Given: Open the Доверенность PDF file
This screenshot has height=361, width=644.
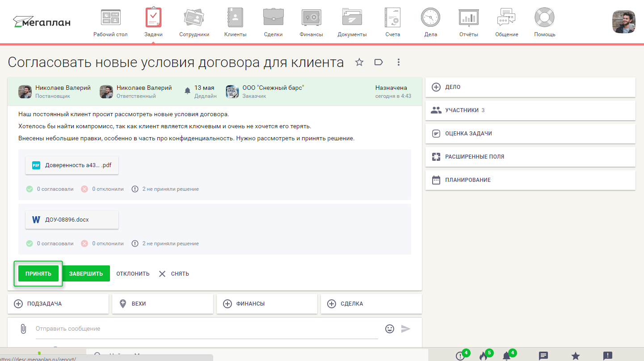Looking at the screenshot, I should coord(72,165).
